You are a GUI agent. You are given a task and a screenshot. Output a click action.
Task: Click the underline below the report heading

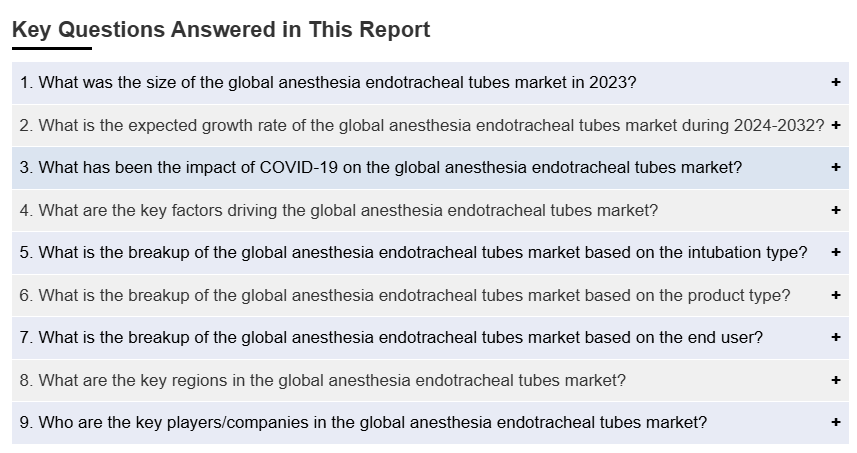click(x=52, y=48)
